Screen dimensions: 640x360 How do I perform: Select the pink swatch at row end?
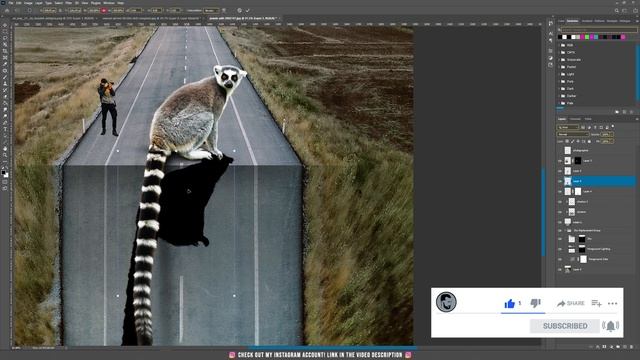coord(623,37)
